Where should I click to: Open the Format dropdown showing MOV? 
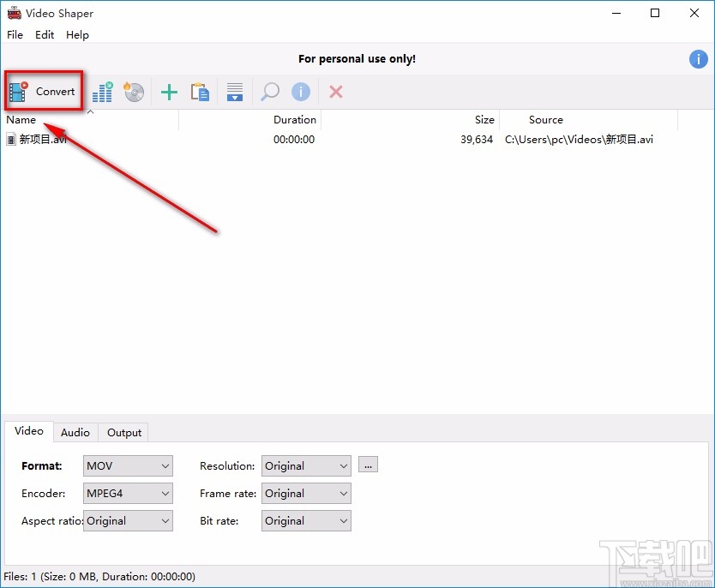coord(128,465)
